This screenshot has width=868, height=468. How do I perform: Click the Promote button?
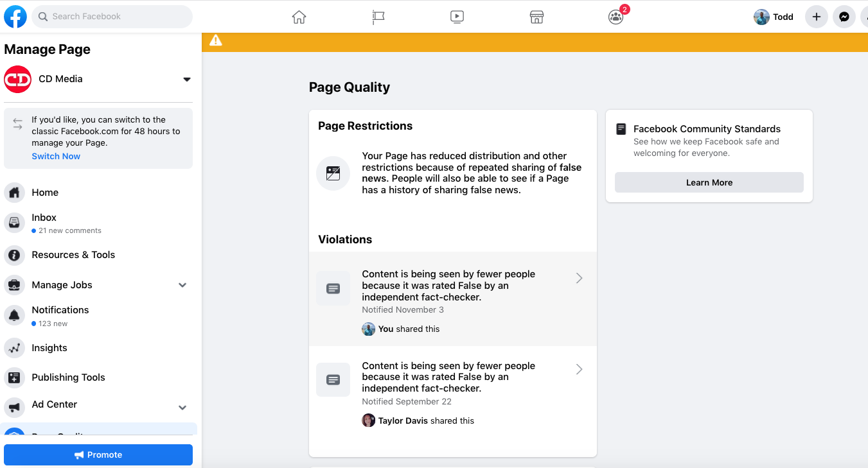pyautogui.click(x=98, y=455)
